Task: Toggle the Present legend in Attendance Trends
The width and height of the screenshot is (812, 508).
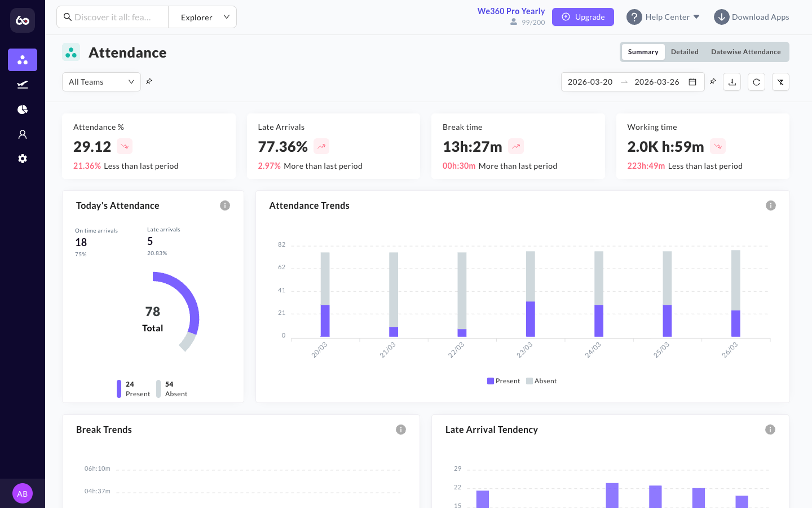Action: (504, 381)
